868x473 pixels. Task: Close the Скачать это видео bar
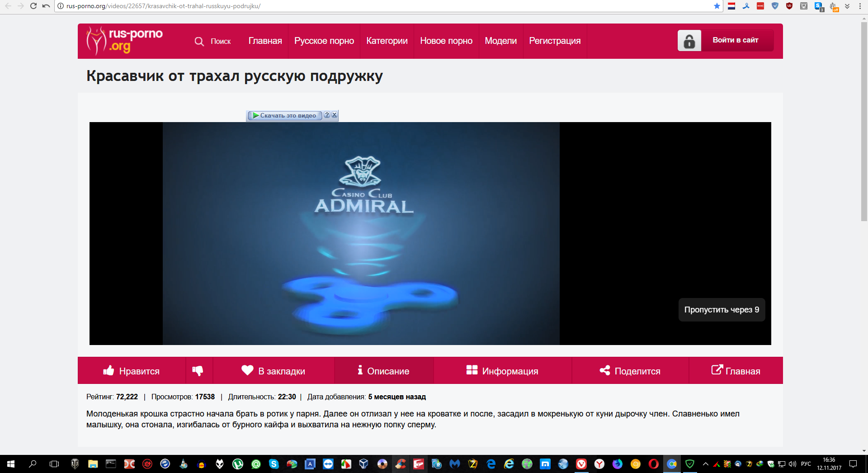(x=335, y=115)
